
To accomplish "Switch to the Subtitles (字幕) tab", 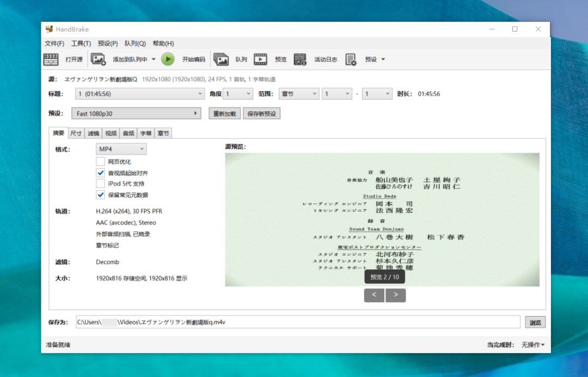I will (145, 133).
